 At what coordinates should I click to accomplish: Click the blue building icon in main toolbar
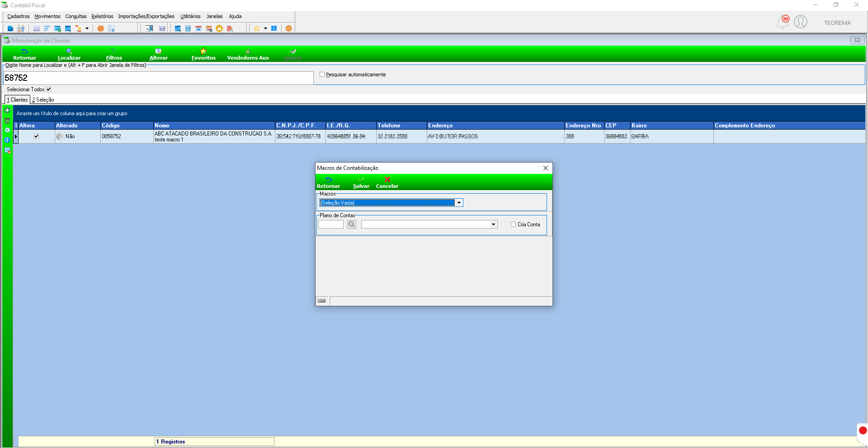coord(10,28)
